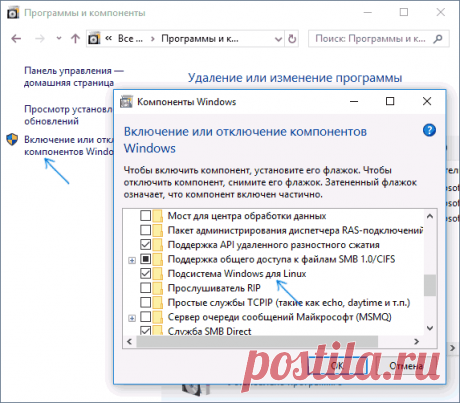Expand the SMB 1.0/CIFS support node
Viewport: 460px width, 403px height.
[x=132, y=260]
